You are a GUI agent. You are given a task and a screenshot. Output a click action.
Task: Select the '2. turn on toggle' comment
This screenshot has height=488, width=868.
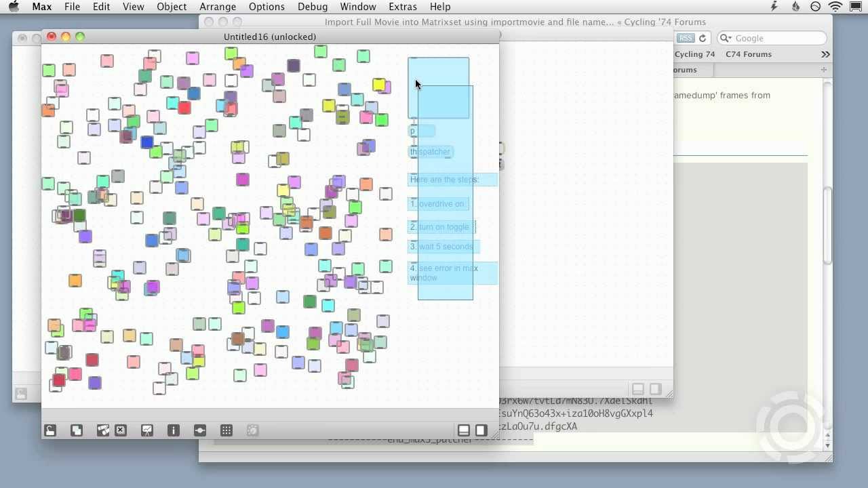(x=441, y=227)
